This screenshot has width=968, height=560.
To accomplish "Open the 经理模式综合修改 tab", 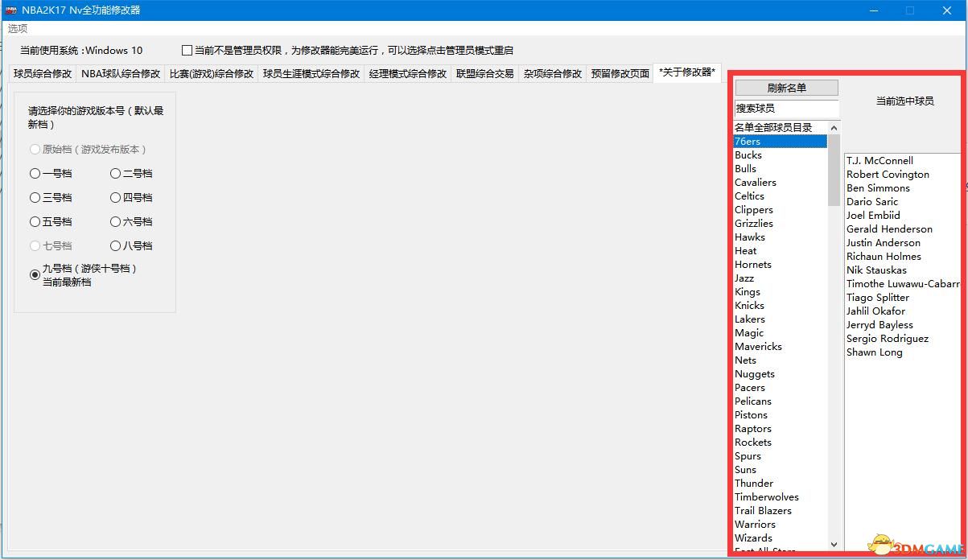I will coord(408,73).
